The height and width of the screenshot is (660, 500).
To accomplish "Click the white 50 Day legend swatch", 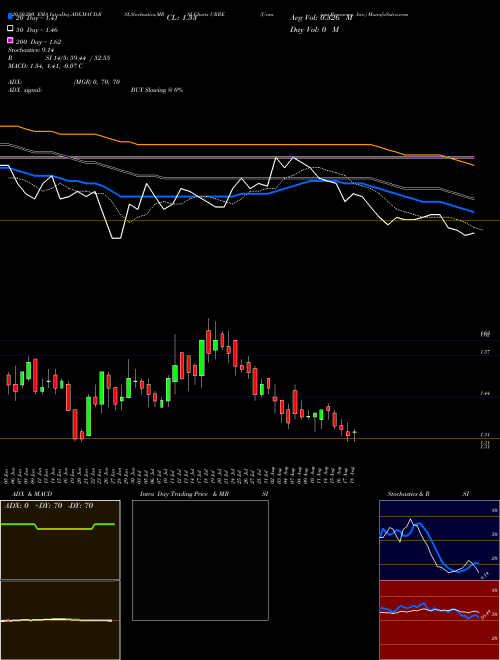I will [x=10, y=29].
